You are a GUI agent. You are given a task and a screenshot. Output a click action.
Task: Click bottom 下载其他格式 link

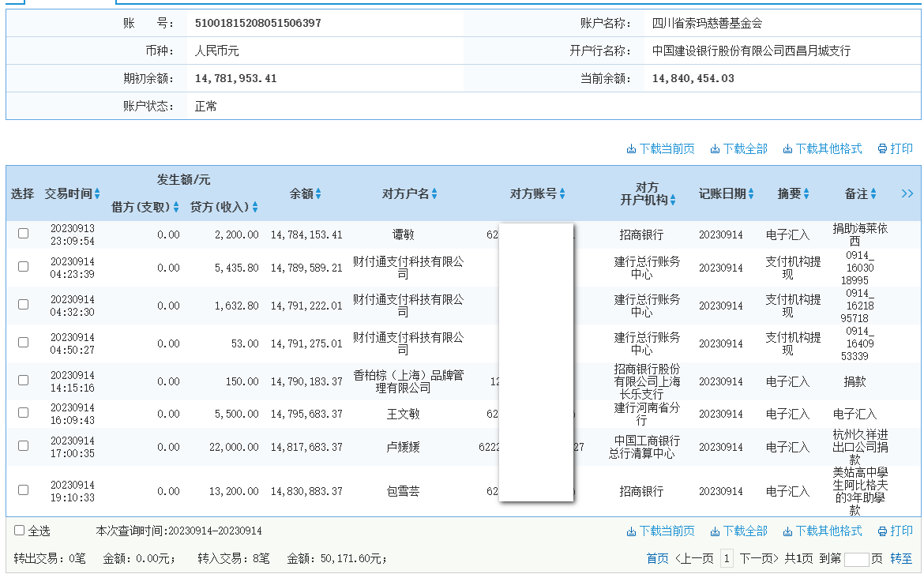(x=822, y=531)
